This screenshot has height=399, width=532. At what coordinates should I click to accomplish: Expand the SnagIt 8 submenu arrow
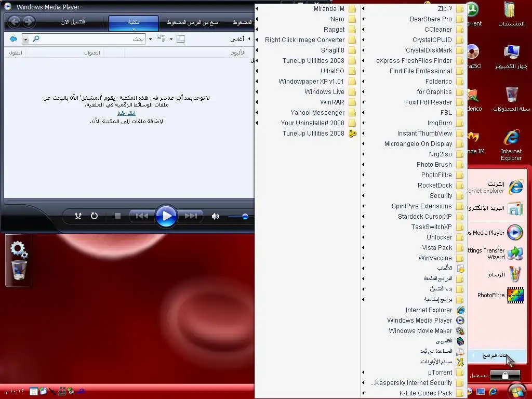coord(257,50)
